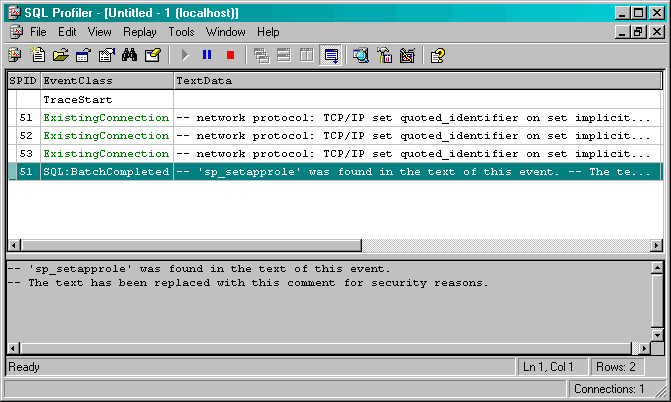Click the 'Ready' status text
The width and height of the screenshot is (671, 402).
pyautogui.click(x=24, y=367)
